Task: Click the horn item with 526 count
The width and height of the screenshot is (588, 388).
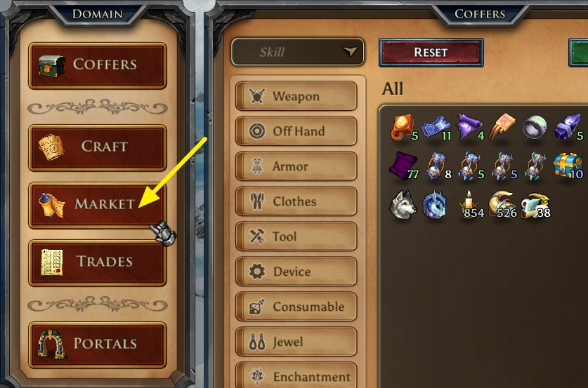Action: tap(503, 204)
